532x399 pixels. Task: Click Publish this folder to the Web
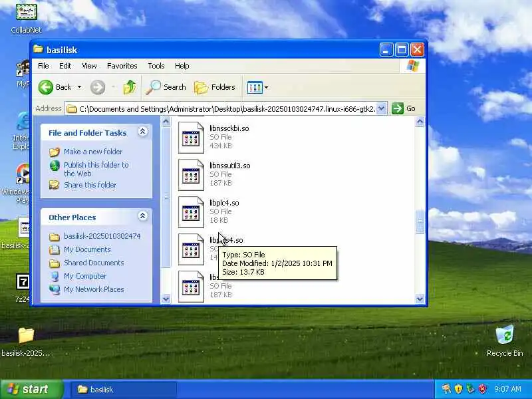(x=96, y=169)
